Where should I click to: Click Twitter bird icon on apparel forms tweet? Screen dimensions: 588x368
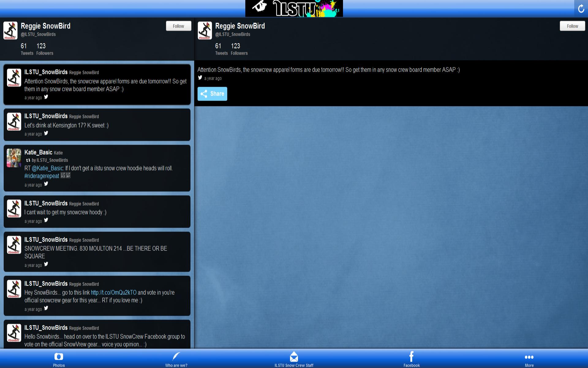coord(46,97)
